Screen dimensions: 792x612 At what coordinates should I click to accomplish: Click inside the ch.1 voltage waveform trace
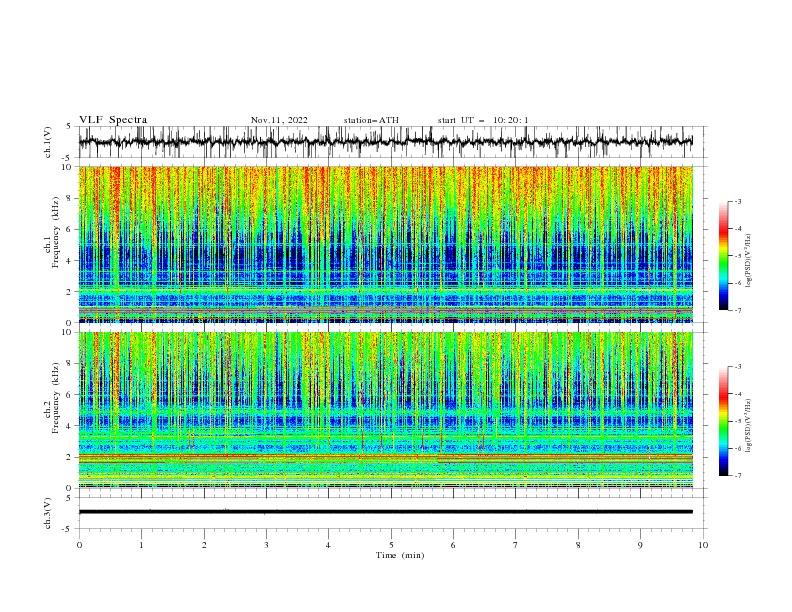385,142
